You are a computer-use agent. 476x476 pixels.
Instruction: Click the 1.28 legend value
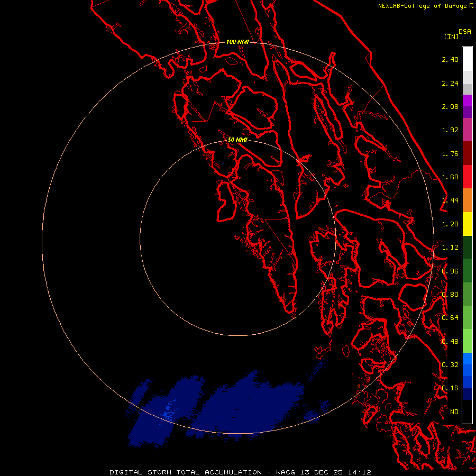point(450,224)
